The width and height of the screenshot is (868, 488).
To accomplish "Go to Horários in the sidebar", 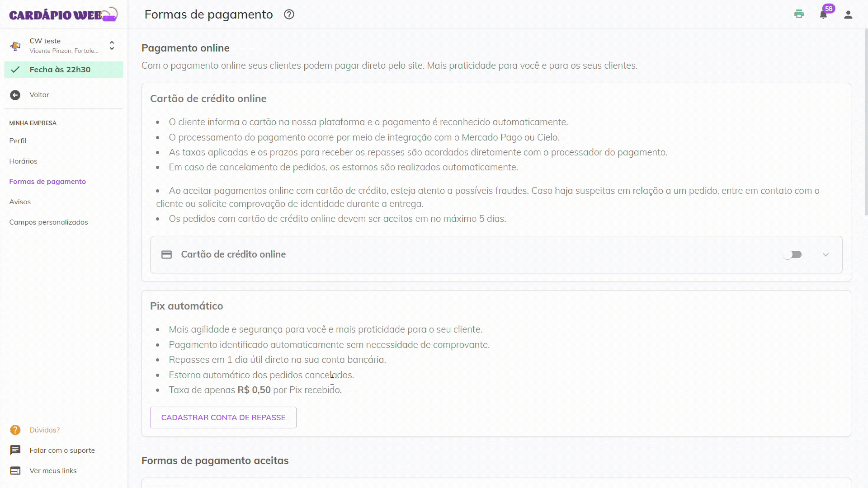I will point(23,161).
